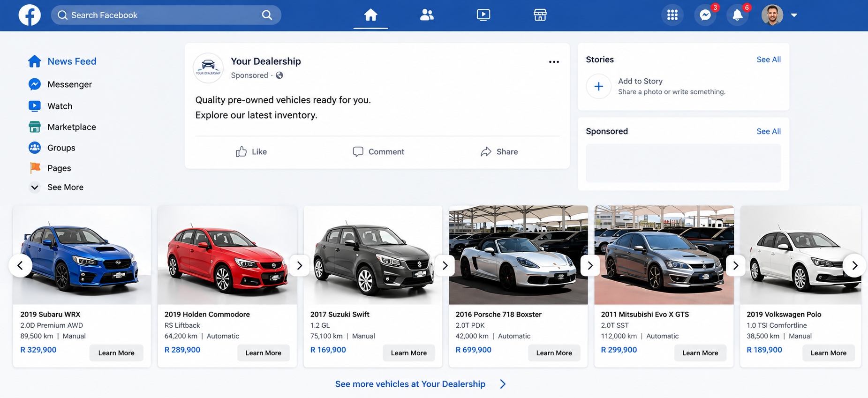This screenshot has width=868, height=398.
Task: Select Pages in left sidebar
Action: coord(50,168)
